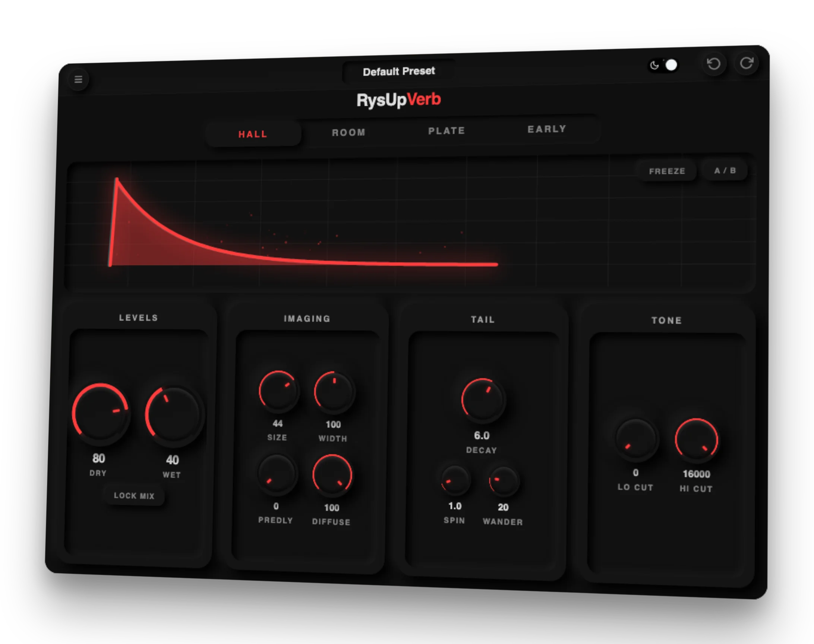Toggle the dark/light mode switch
The image size is (814, 644).
point(663,65)
